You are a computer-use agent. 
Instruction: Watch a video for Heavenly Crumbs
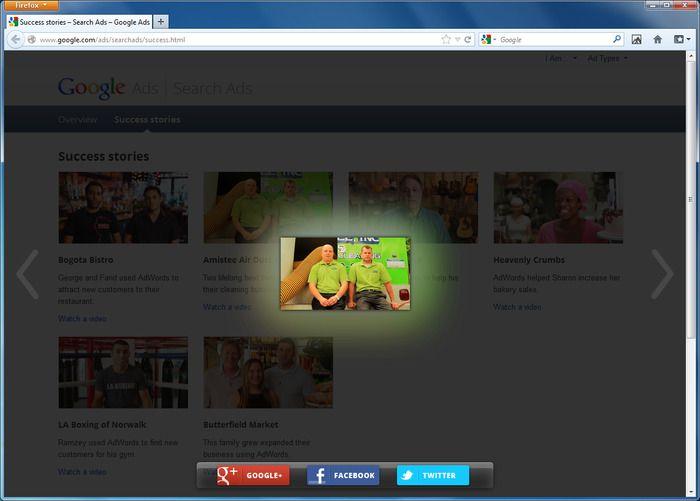click(x=517, y=307)
